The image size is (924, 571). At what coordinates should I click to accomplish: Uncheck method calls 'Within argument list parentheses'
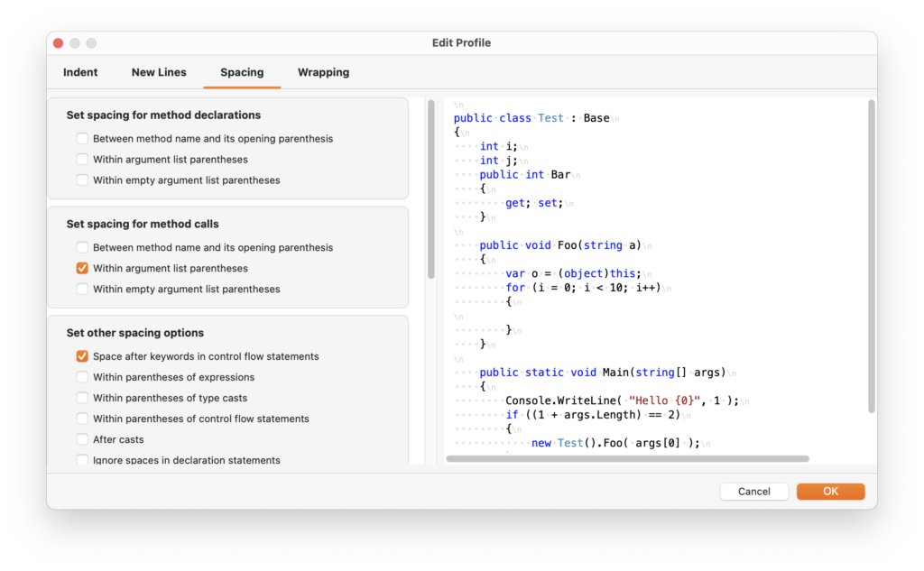(82, 268)
